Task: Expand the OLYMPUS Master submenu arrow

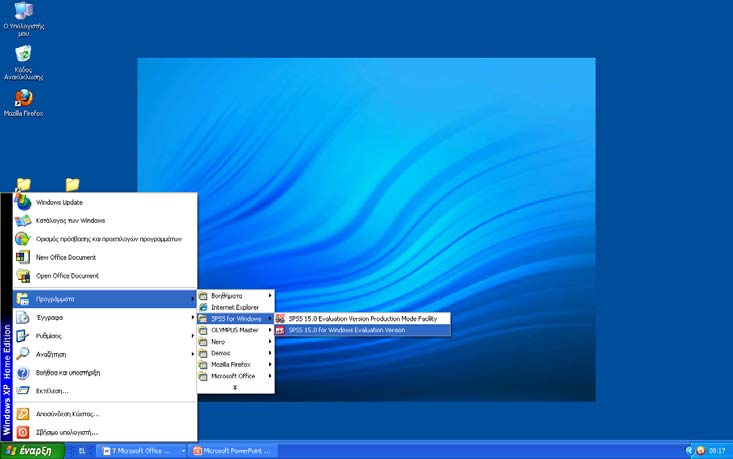Action: (270, 330)
